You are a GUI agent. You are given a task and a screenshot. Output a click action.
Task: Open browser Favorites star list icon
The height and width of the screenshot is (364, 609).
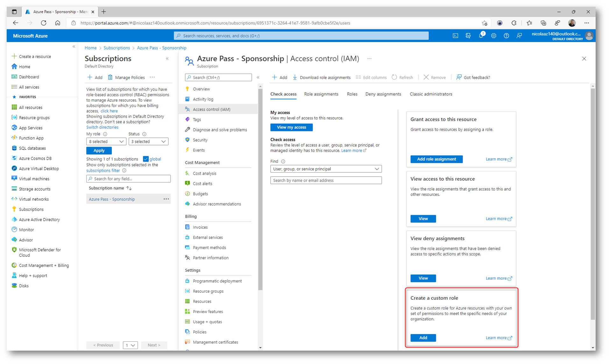coord(529,23)
